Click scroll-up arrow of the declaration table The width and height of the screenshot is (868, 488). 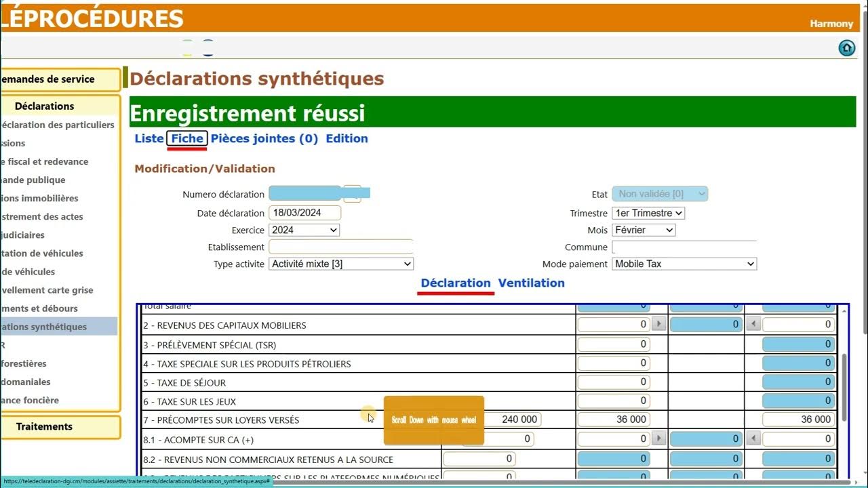click(844, 311)
